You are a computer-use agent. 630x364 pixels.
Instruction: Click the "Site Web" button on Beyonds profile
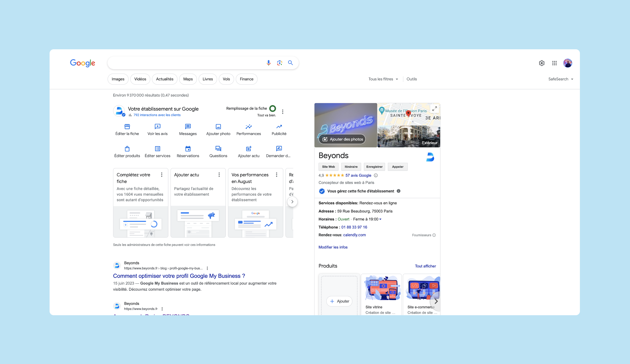(328, 167)
